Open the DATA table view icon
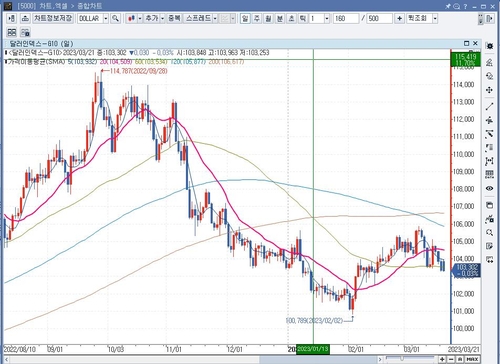Screen dimensions: 500x364 click(x=489, y=174)
